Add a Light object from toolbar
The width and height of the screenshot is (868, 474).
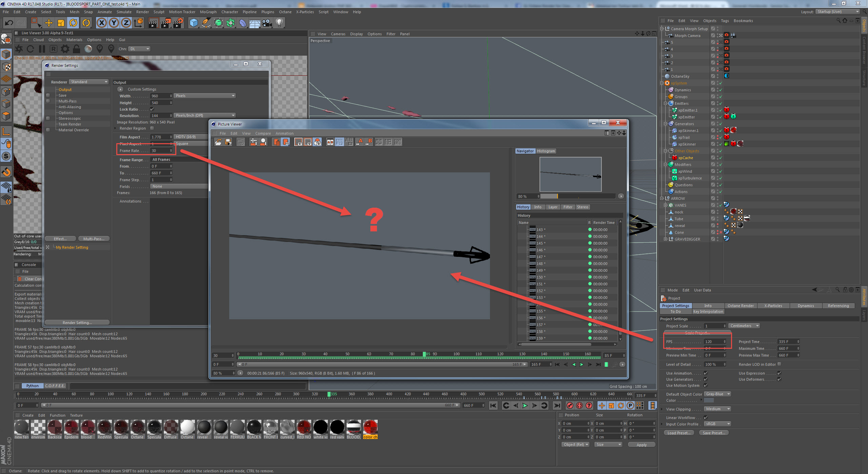pyautogui.click(x=279, y=23)
